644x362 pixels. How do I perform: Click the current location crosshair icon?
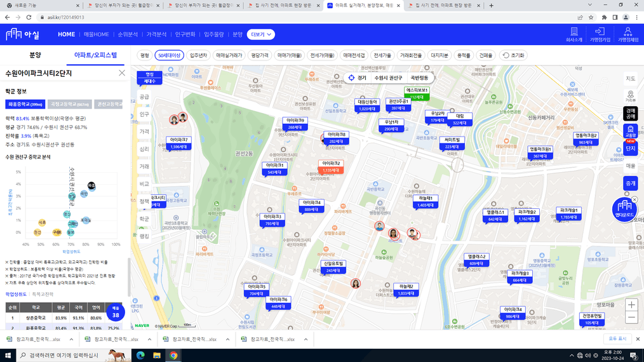click(351, 77)
